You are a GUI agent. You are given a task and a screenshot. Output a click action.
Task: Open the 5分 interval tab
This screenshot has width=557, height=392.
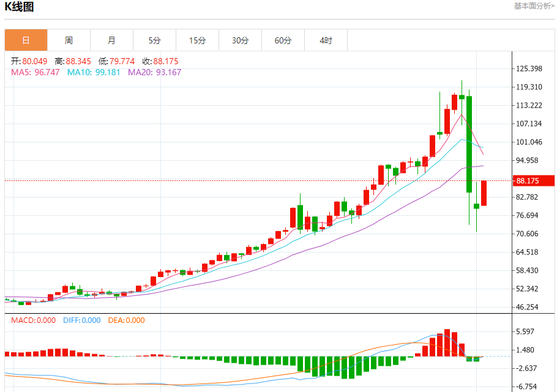point(154,40)
